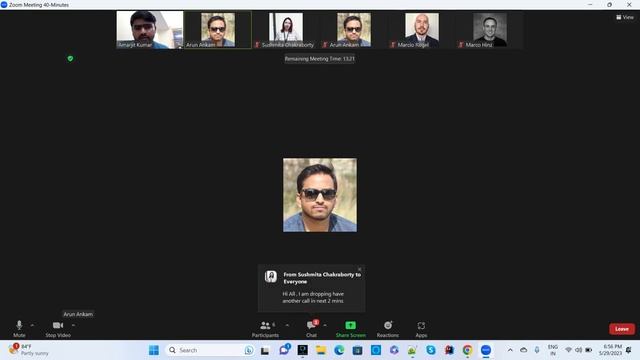Click the green encryption shield icon
Screen dimensions: 640x360
[x=70, y=59]
